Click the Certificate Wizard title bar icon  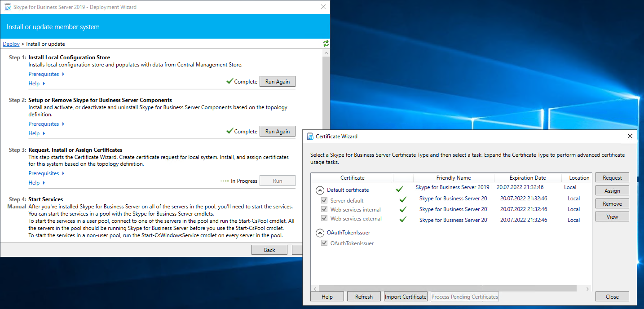click(309, 136)
